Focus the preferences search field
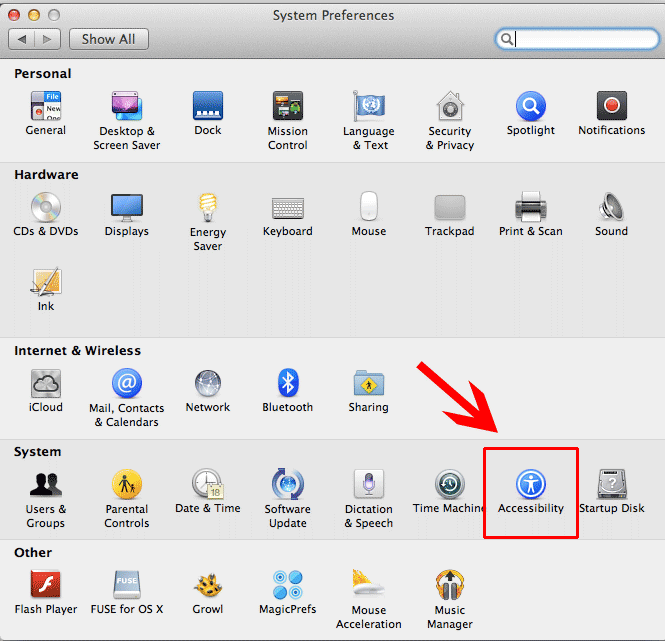665x641 pixels. (577, 39)
